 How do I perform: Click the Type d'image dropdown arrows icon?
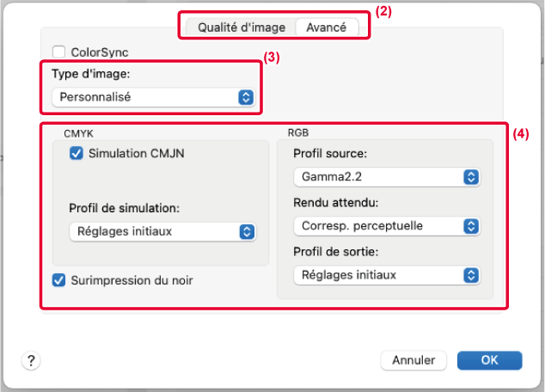(x=245, y=97)
